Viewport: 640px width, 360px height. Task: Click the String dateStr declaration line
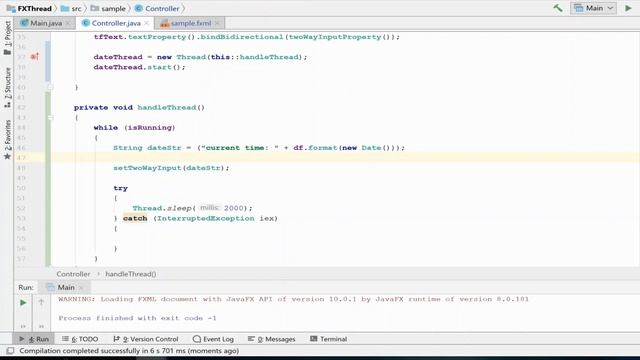pos(259,148)
